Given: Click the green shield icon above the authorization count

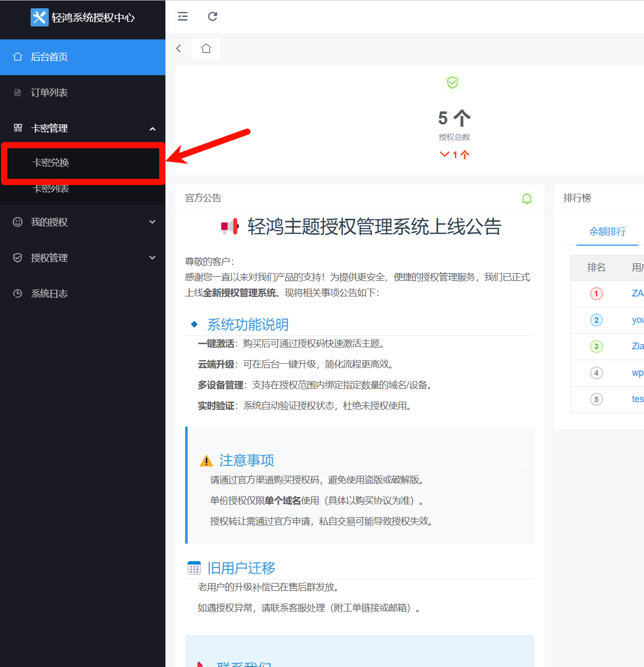Looking at the screenshot, I should click(453, 83).
